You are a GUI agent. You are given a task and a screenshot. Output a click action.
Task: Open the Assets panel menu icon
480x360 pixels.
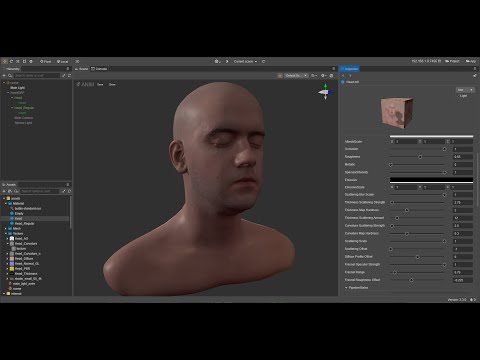[x=68, y=184]
